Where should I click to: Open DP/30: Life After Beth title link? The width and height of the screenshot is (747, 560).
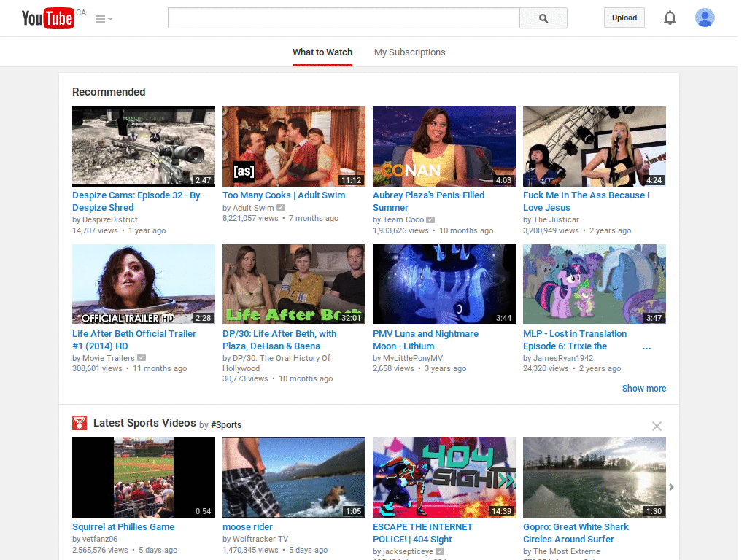pyautogui.click(x=279, y=340)
